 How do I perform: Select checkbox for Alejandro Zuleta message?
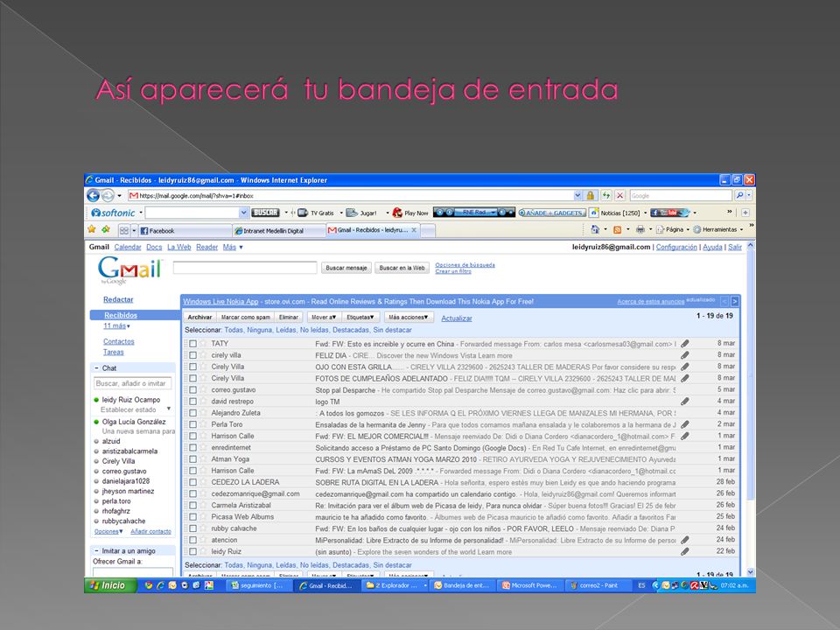pos(192,413)
